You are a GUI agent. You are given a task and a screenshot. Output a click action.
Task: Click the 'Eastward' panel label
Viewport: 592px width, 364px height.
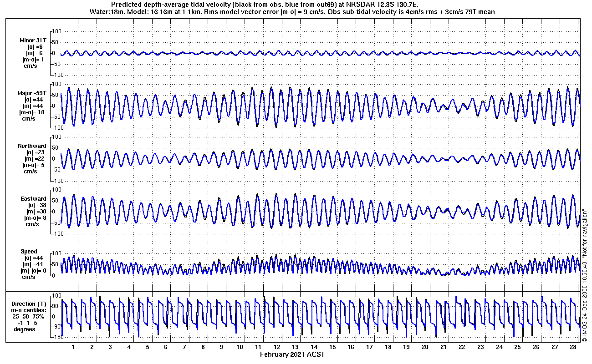[x=33, y=199]
